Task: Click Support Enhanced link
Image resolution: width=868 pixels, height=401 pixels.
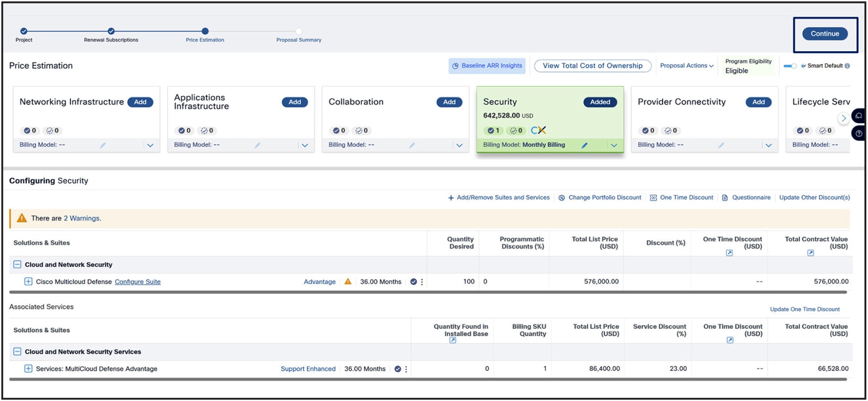Action: pyautogui.click(x=308, y=369)
